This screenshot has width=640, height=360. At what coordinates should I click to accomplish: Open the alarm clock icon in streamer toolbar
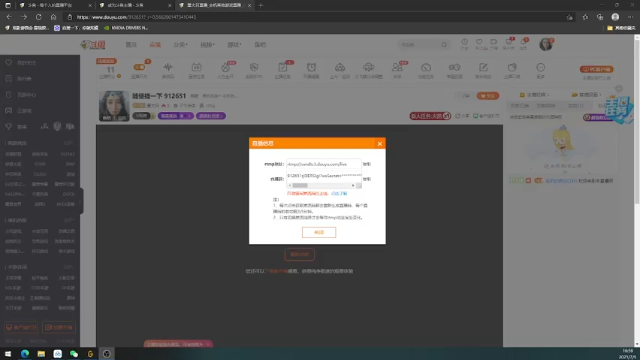tap(311, 67)
